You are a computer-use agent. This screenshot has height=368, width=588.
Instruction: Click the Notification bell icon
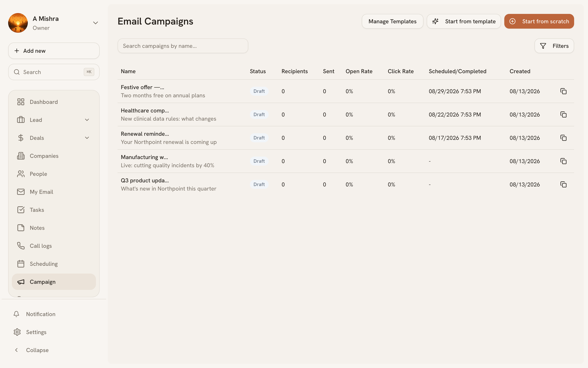(16, 314)
